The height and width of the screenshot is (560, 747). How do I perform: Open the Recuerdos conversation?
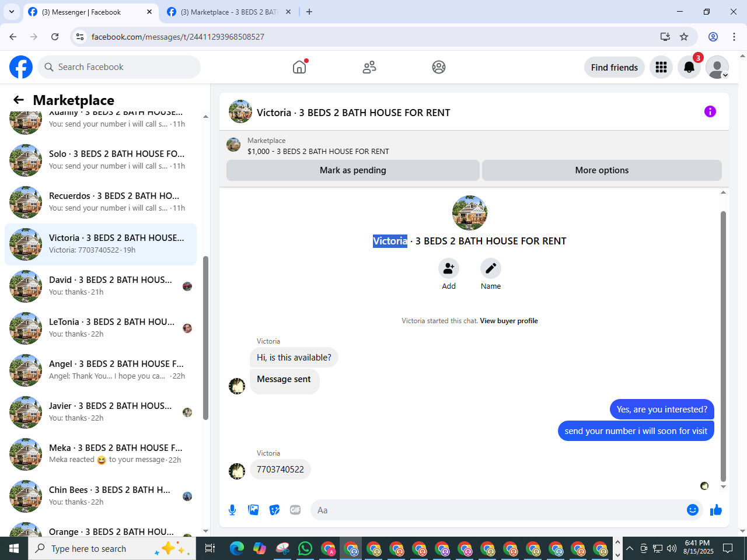pos(100,202)
